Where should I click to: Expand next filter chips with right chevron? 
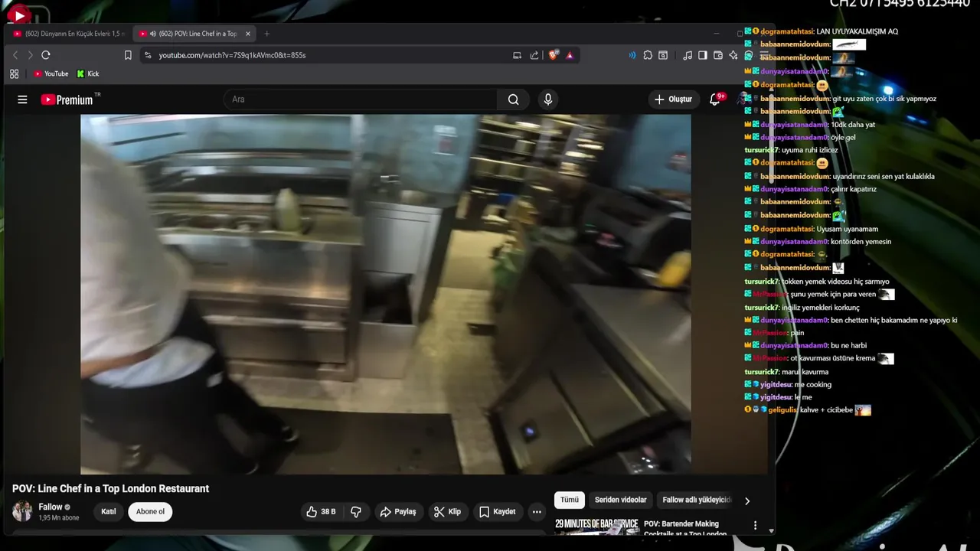coord(747,500)
